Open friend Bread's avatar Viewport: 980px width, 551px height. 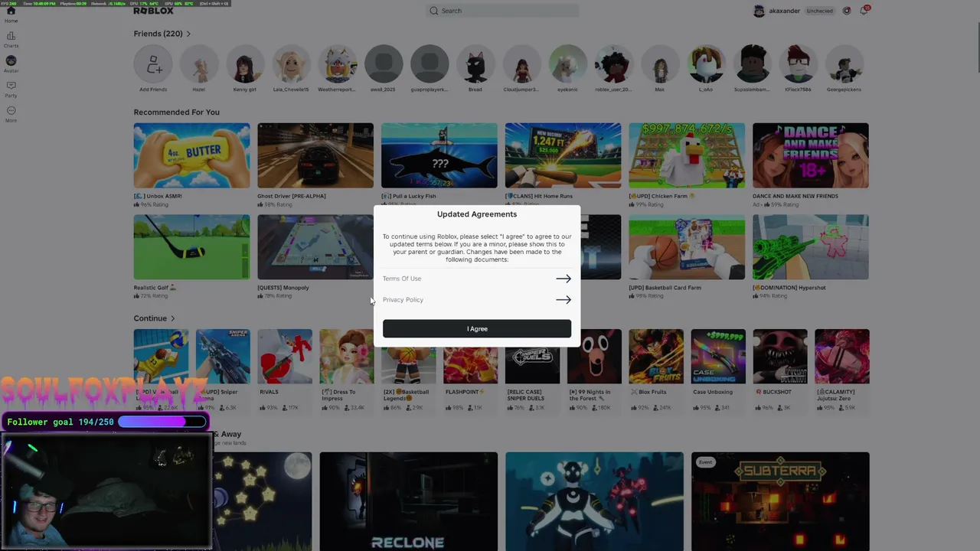[x=475, y=64]
